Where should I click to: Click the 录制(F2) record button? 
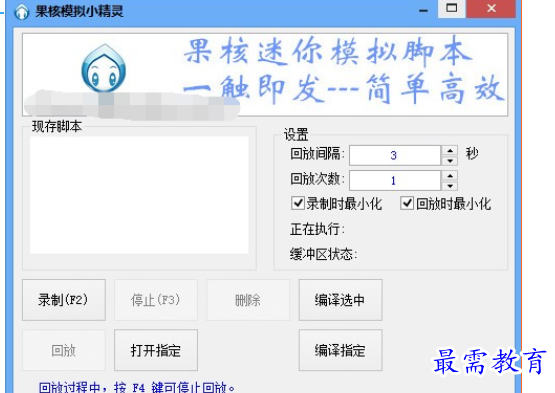point(64,300)
